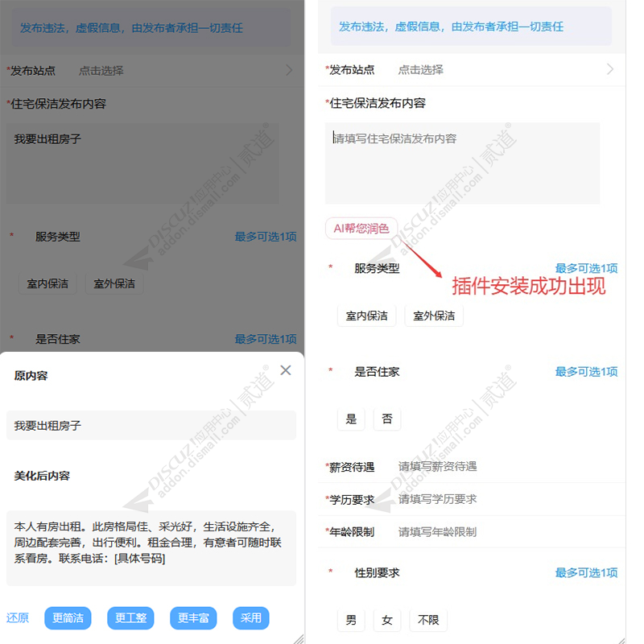
Task: Select 室内保洁 option in right panel
Action: point(367,316)
